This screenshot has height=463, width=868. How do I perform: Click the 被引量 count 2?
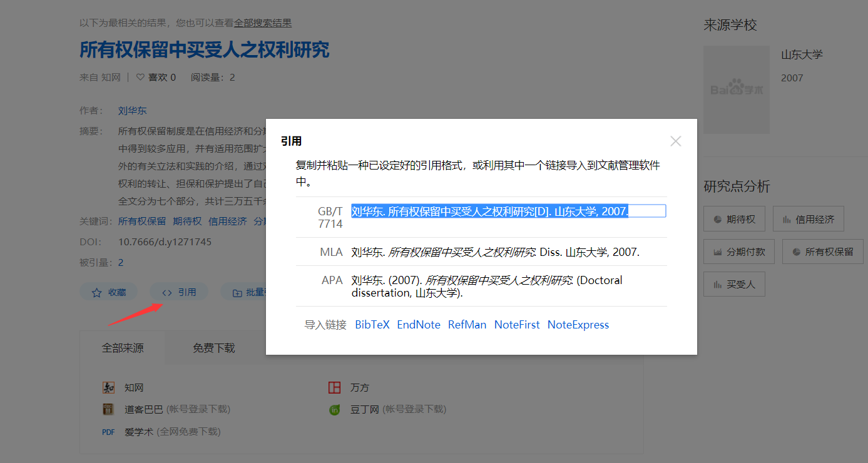121,263
